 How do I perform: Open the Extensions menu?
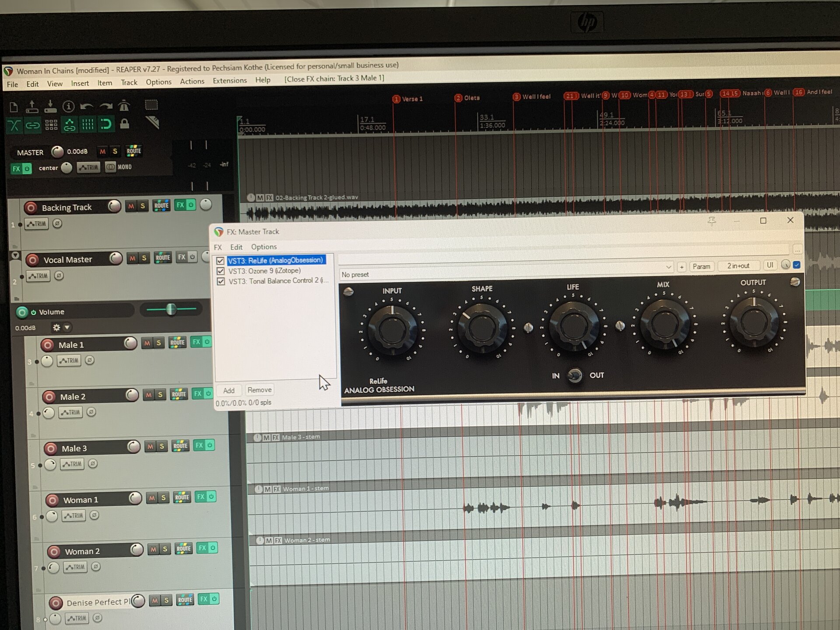pyautogui.click(x=230, y=80)
